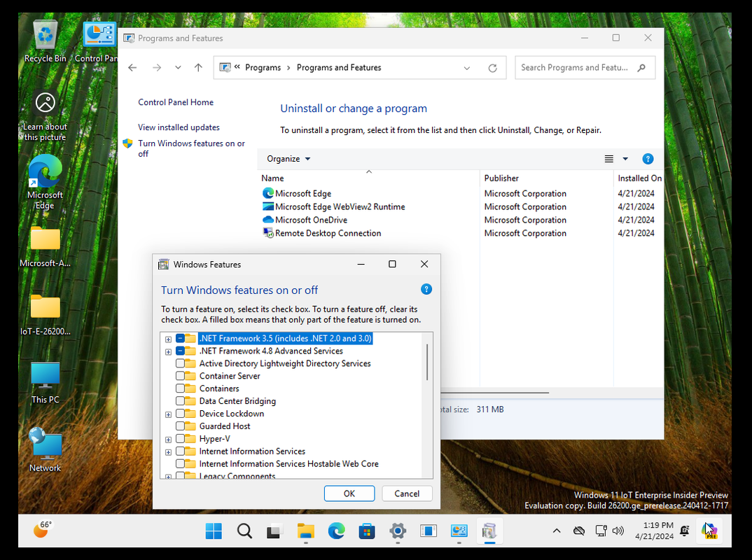The width and height of the screenshot is (752, 560).
Task: Open Settings from the taskbar
Action: pos(398,531)
